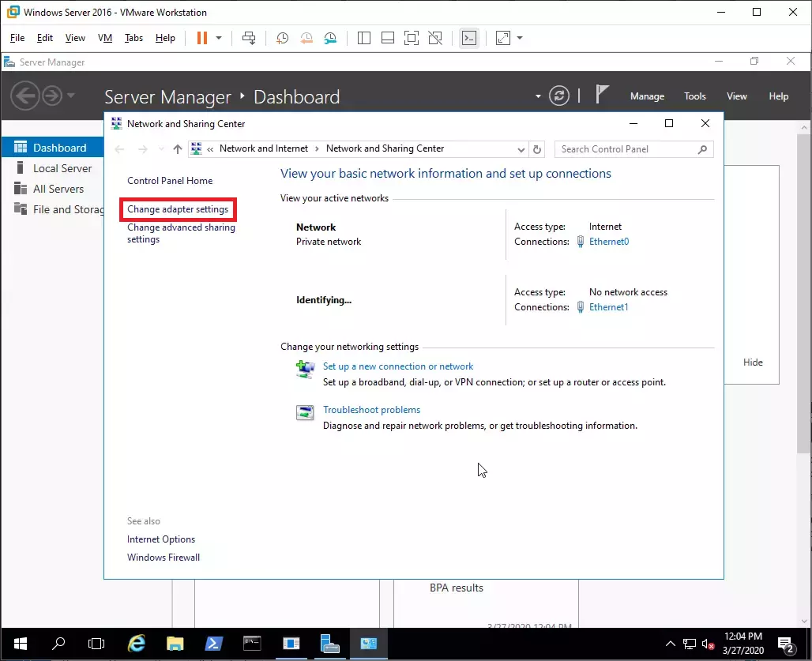Expand the address bar history dropdown
Viewport: 812px width, 661px height.
[521, 149]
